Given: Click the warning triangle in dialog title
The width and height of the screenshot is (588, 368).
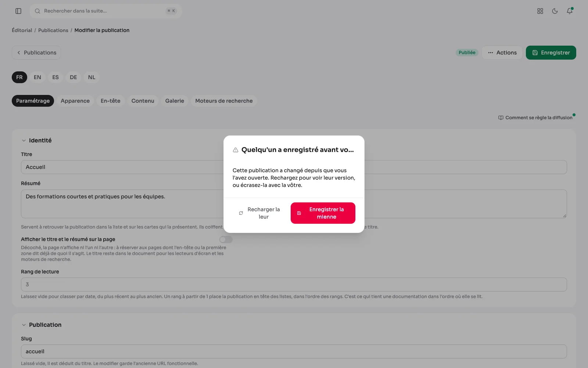Looking at the screenshot, I should click(x=236, y=150).
